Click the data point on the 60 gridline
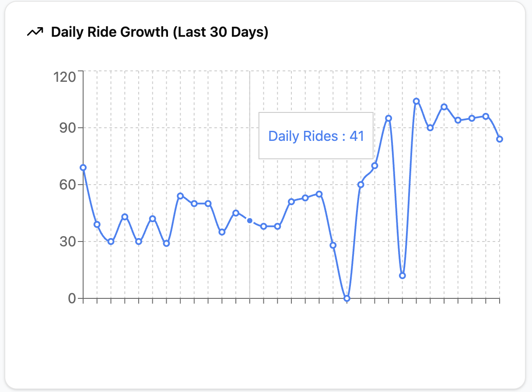This screenshot has height=392, width=532. coord(360,185)
